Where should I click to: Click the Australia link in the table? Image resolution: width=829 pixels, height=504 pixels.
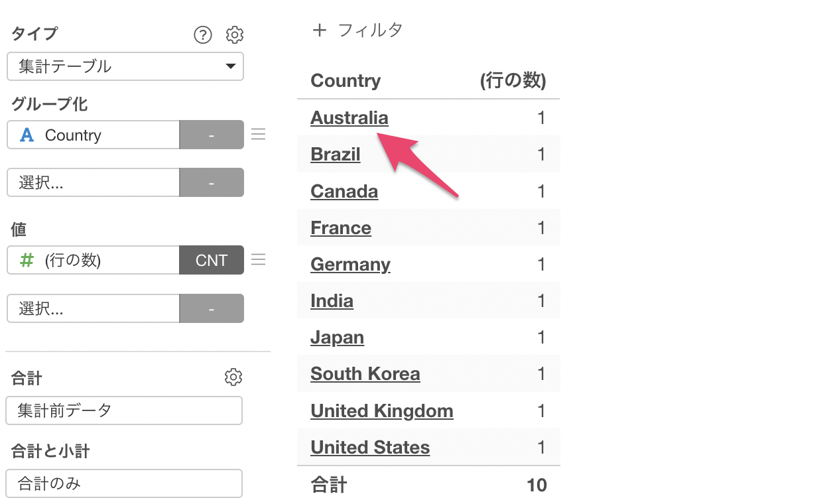click(x=349, y=118)
